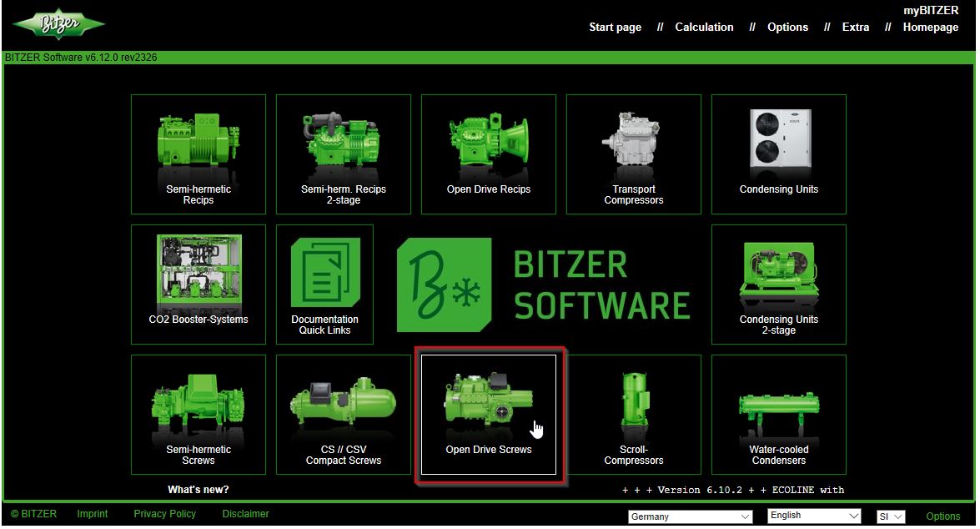Screen dimensions: 980x529
Task: Select Condensing Units 2-stage
Action: coord(778,284)
